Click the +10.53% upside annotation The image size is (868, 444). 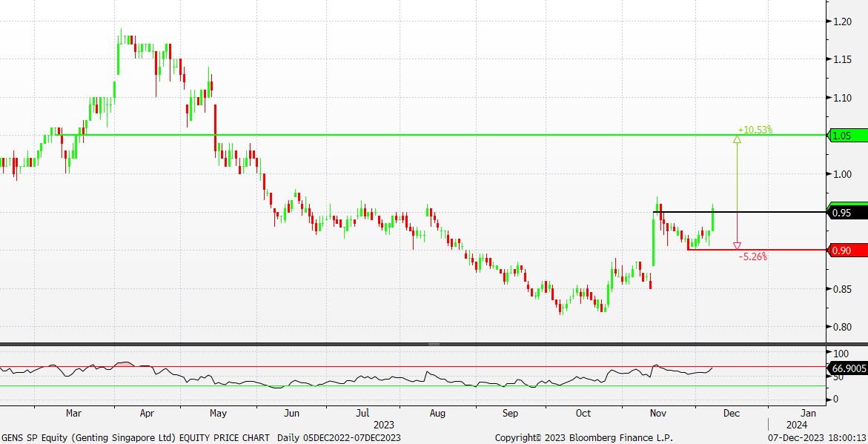click(x=755, y=130)
